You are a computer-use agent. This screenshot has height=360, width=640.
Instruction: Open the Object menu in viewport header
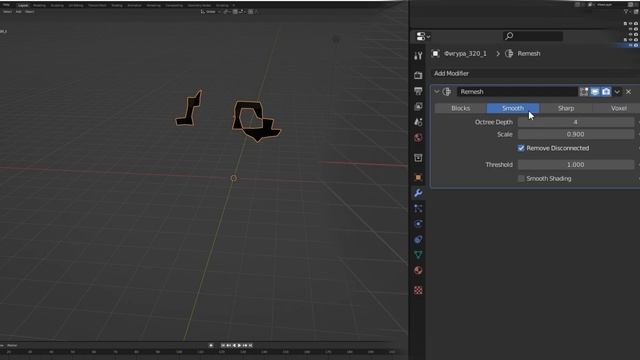pos(29,12)
